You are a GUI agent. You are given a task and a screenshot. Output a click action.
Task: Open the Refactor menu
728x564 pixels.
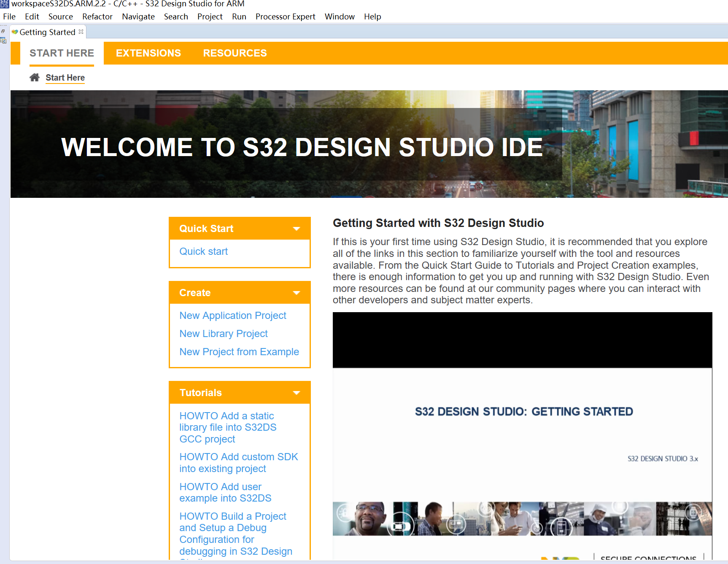pyautogui.click(x=97, y=16)
